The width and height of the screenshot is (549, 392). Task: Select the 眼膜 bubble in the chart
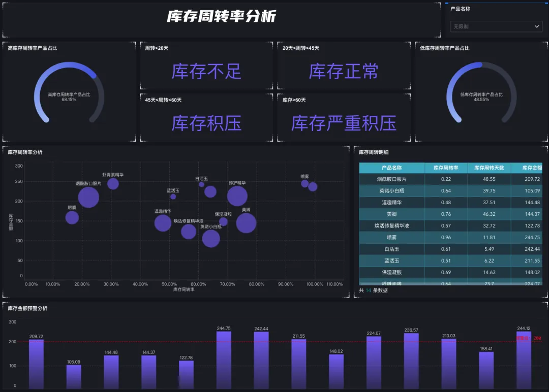click(x=72, y=217)
